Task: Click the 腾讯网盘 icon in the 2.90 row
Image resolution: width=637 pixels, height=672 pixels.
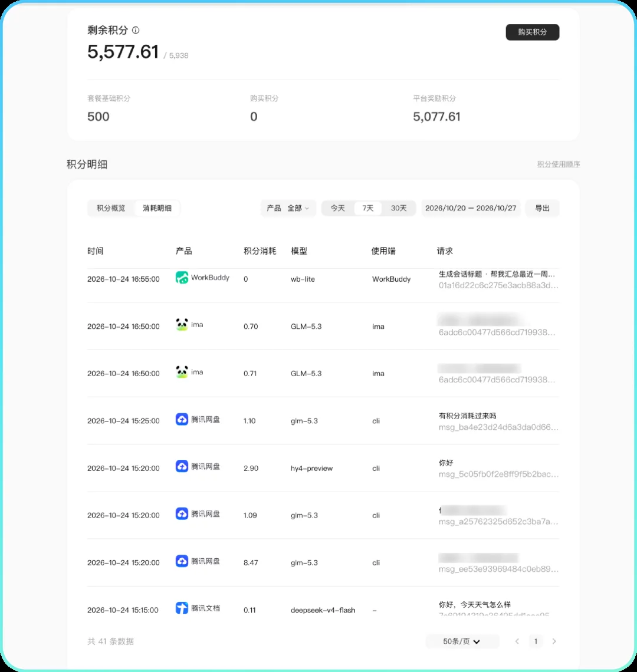Action: tap(182, 466)
